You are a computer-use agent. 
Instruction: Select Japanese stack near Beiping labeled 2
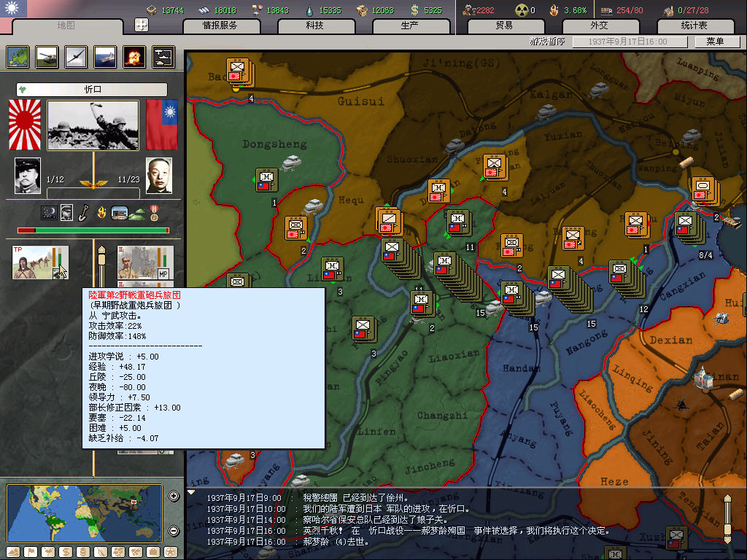[706, 190]
